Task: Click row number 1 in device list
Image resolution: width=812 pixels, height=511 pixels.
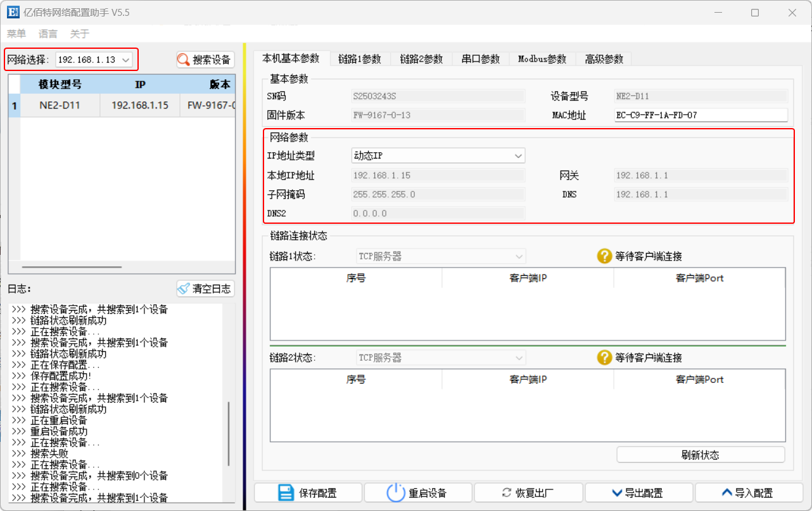Action: (15, 105)
